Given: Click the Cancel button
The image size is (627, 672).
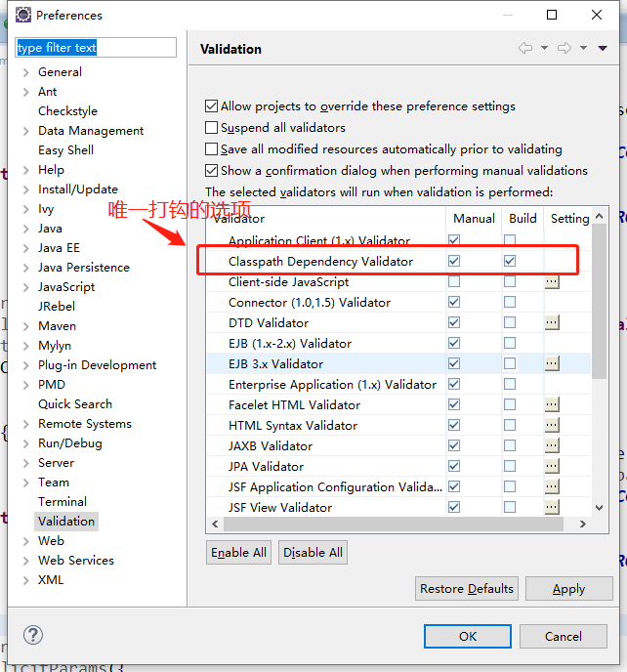Looking at the screenshot, I should (564, 636).
